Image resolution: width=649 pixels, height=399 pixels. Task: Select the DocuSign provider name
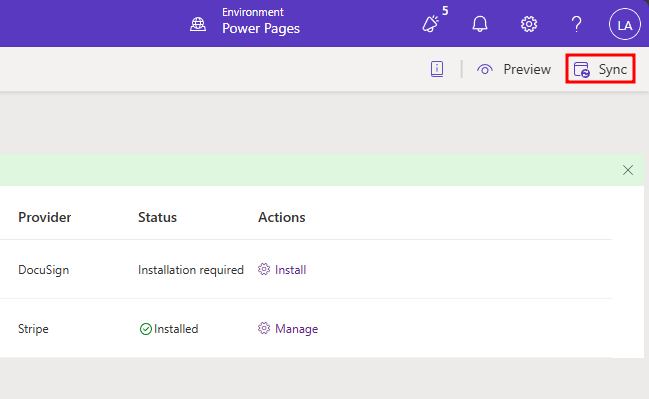tap(43, 270)
